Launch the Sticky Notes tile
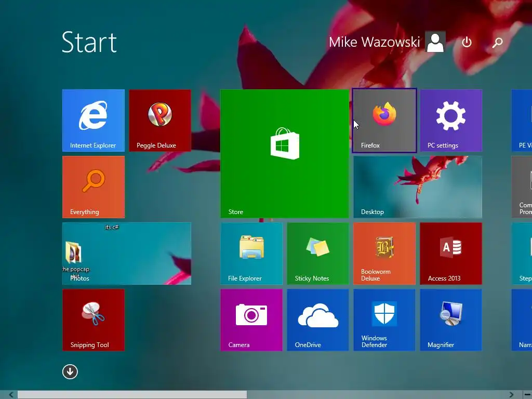The height and width of the screenshot is (399, 532). point(318,254)
